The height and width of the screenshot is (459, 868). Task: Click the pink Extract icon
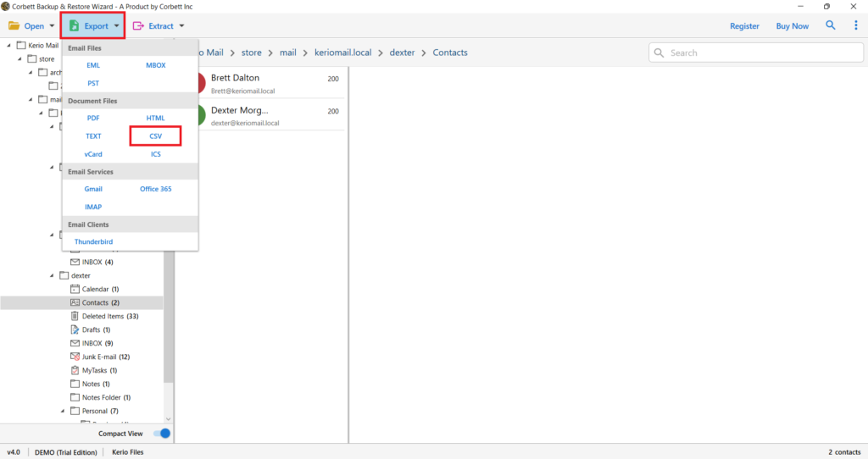tap(138, 26)
